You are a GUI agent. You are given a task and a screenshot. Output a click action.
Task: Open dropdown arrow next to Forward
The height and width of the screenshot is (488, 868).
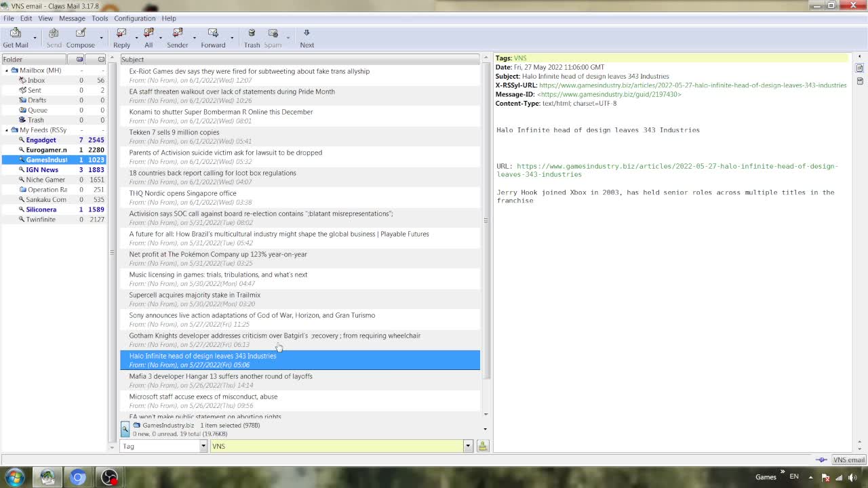(231, 38)
